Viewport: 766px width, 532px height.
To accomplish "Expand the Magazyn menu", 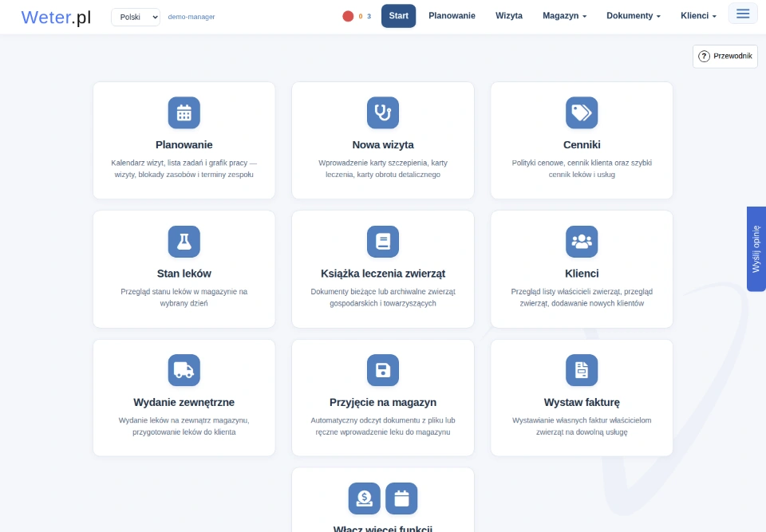I will [x=564, y=16].
